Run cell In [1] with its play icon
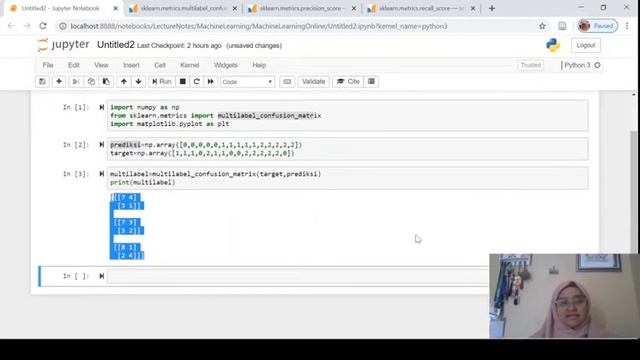The height and width of the screenshot is (360, 640). [102, 107]
